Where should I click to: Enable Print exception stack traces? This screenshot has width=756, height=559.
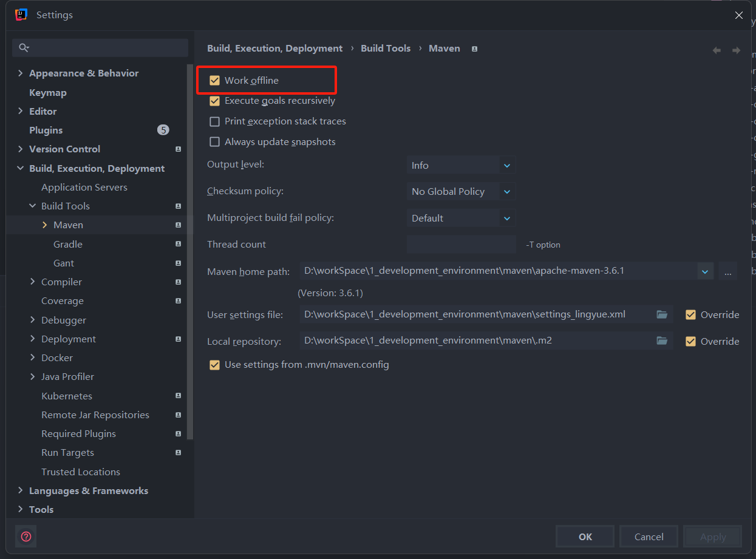click(x=214, y=121)
